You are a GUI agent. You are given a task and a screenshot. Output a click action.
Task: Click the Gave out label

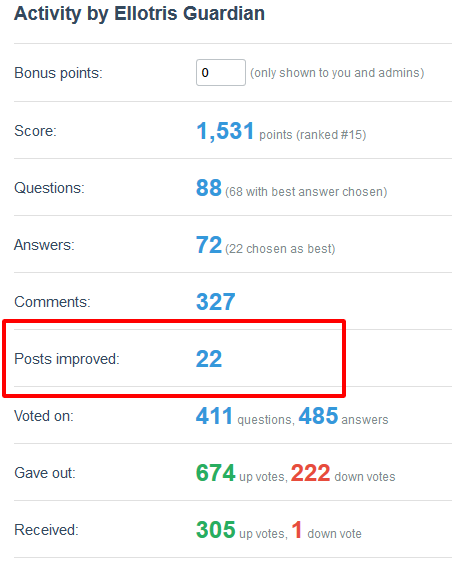[45, 473]
